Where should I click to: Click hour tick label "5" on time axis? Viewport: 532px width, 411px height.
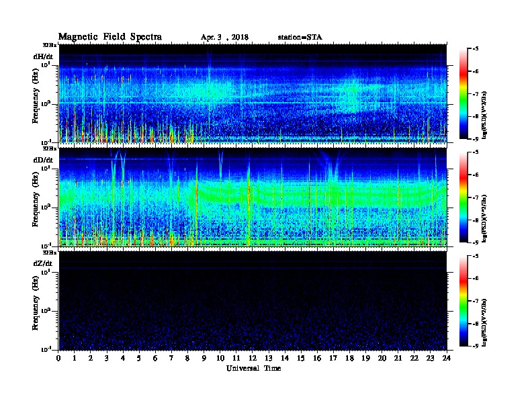[x=139, y=359]
